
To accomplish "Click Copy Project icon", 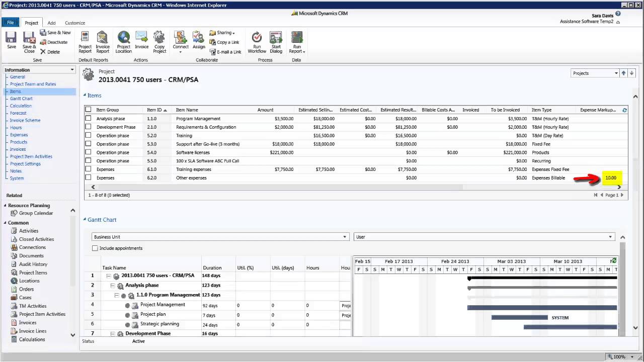I will point(159,42).
